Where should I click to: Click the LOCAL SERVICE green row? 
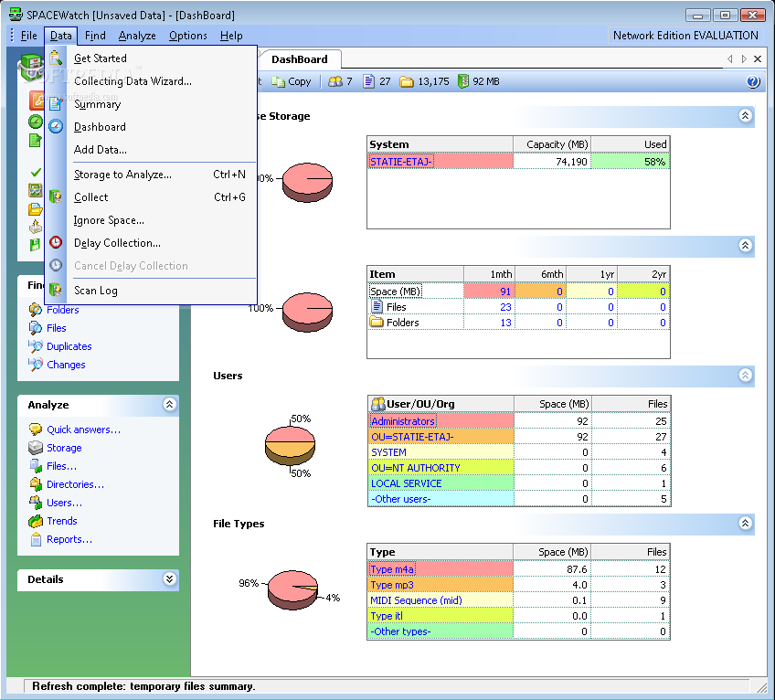point(519,483)
